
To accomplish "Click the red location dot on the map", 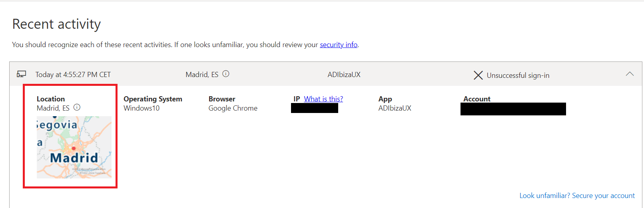I will click(x=74, y=149).
